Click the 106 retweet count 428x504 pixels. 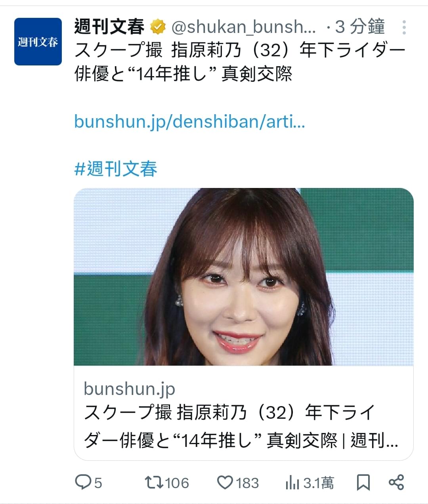pyautogui.click(x=177, y=483)
